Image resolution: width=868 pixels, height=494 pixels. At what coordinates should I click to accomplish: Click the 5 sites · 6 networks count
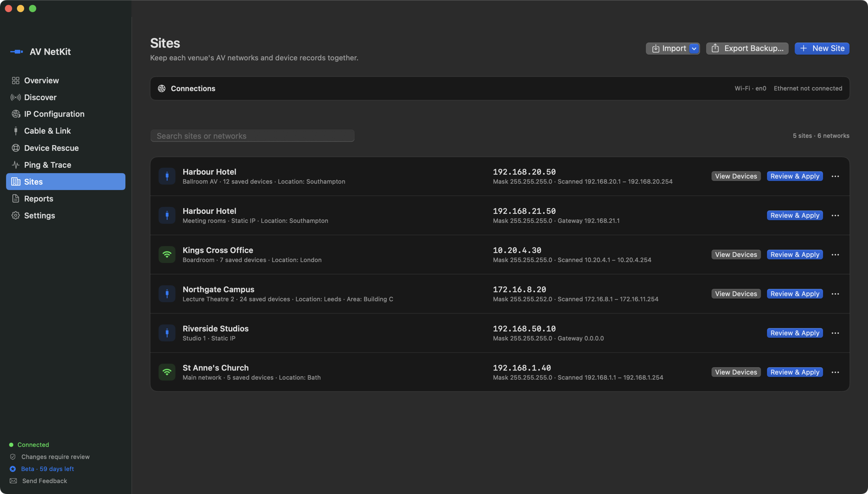tap(821, 136)
